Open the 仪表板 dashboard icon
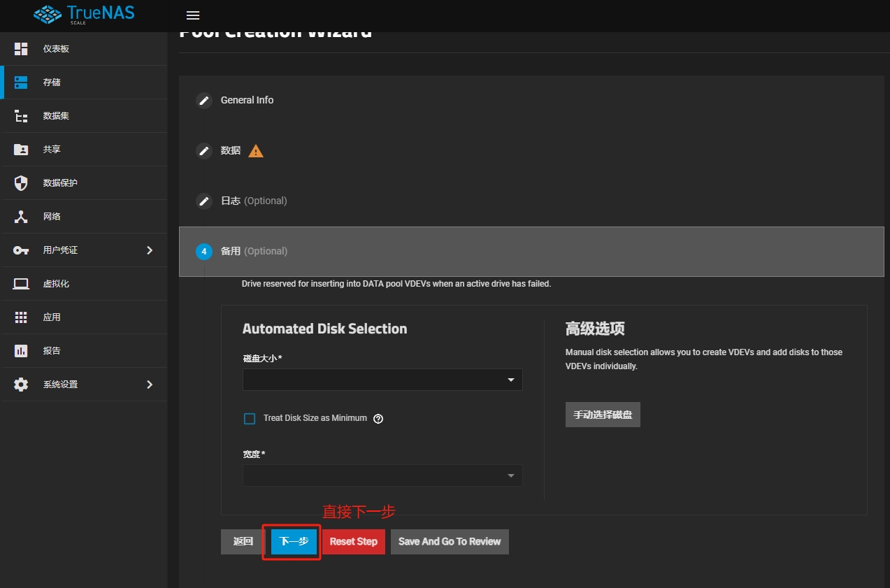This screenshot has height=588, width=890. pyautogui.click(x=21, y=49)
